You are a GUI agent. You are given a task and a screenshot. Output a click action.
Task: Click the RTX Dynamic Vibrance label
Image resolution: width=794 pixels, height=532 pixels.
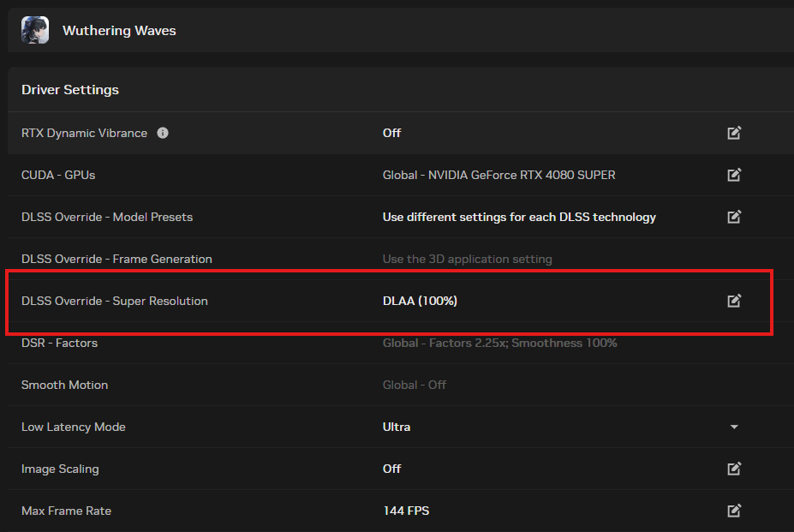pos(84,133)
